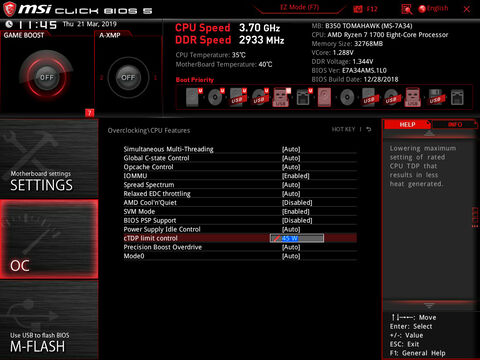Select the UEFI USB hard disk boot icon
The width and height of the screenshot is (480, 360).
point(238,97)
